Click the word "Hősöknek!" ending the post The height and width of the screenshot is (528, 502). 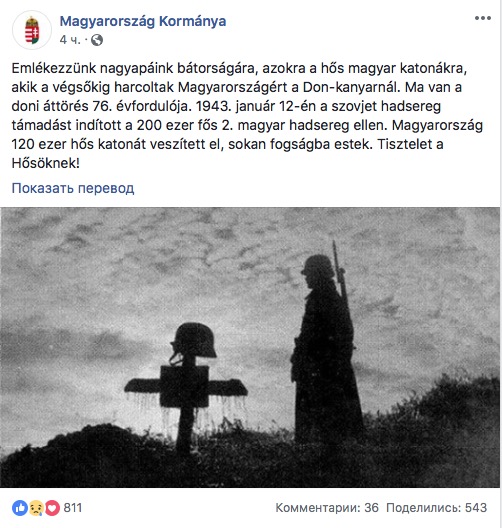(x=46, y=163)
